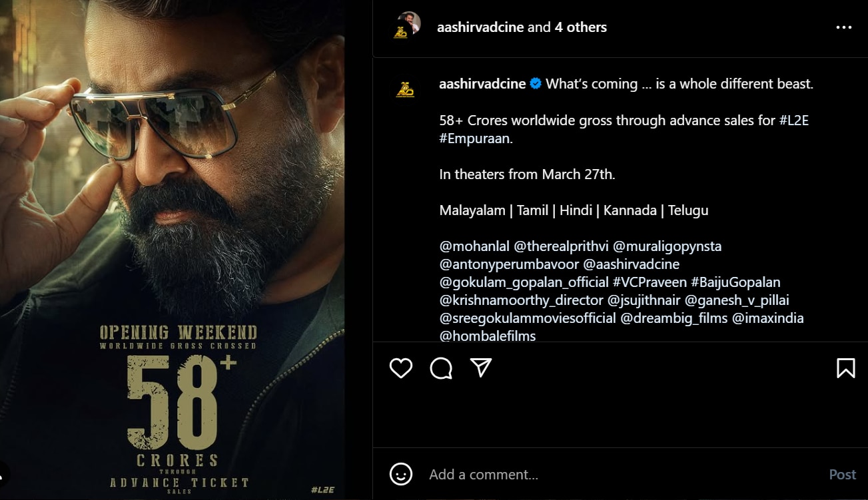Like the post with the heart icon
Image resolution: width=868 pixels, height=500 pixels.
click(x=401, y=368)
